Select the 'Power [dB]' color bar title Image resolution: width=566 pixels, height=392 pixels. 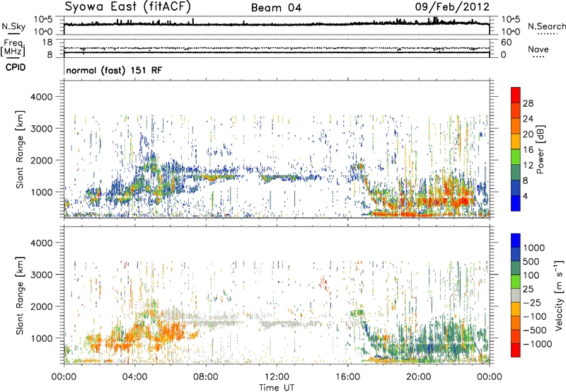[540, 149]
